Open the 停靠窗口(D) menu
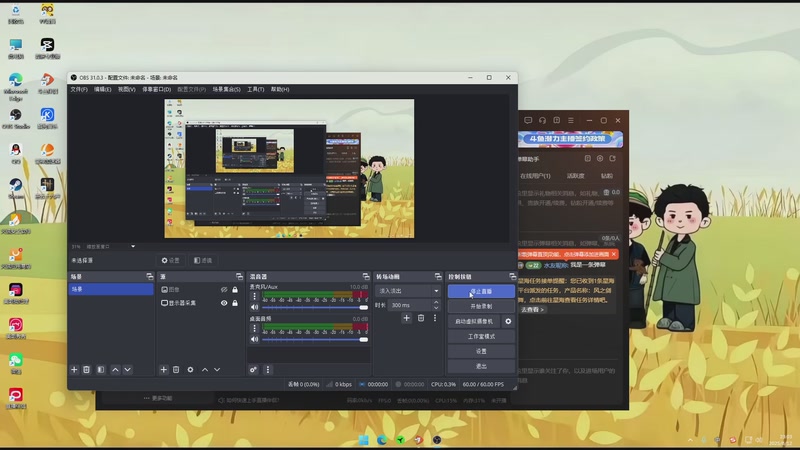Image resolution: width=800 pixels, height=450 pixels. tap(157, 89)
